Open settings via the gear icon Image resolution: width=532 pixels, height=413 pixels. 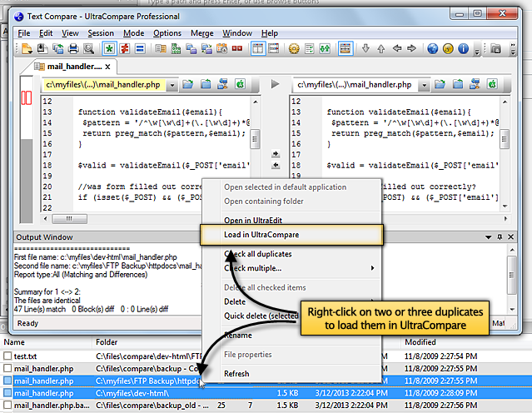coord(294,48)
